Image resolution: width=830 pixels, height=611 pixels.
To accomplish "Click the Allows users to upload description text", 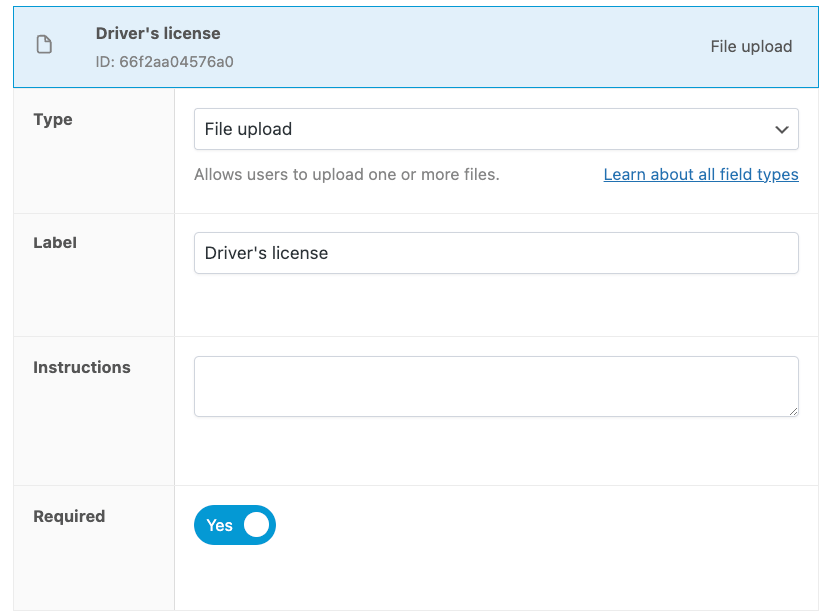I will [347, 174].
